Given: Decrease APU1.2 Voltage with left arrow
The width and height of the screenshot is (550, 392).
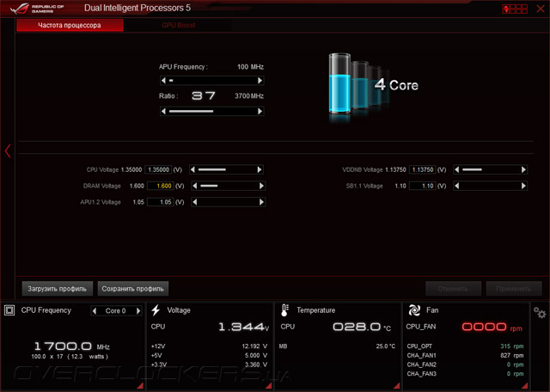Looking at the screenshot, I should click(195, 202).
